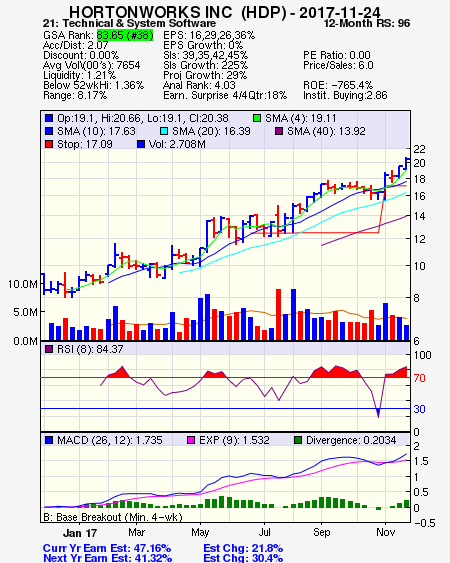
Task: Click the Price/Sales: 6.0 value
Action: click(338, 65)
